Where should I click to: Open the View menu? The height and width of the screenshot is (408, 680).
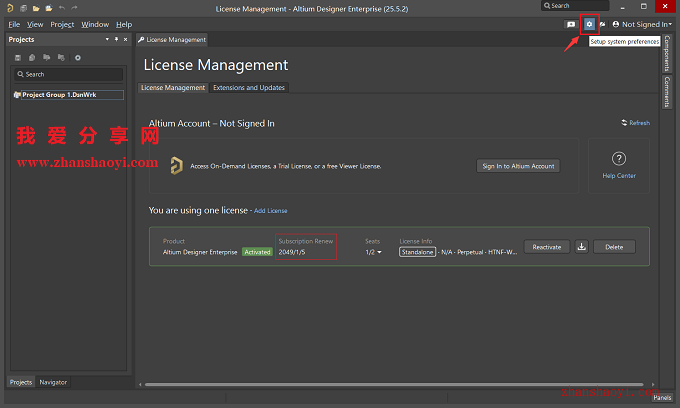tap(35, 24)
